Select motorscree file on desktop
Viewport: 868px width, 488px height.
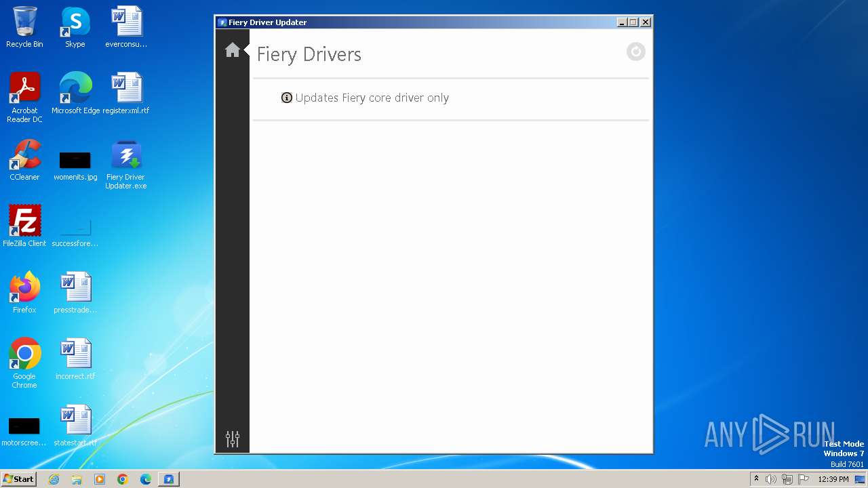24,432
